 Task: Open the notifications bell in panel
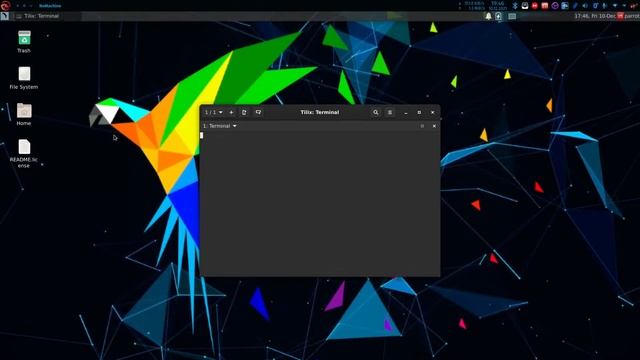coord(488,16)
